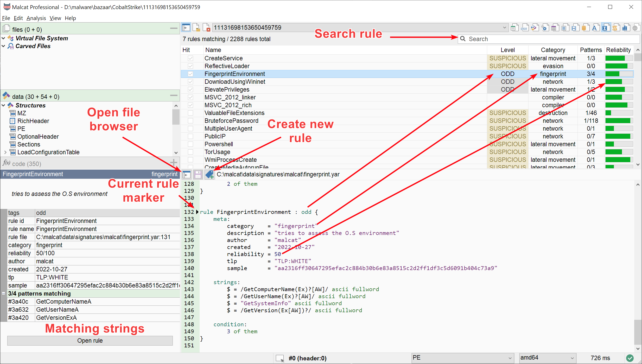
Task: Click the Open rule button
Action: coord(90,341)
